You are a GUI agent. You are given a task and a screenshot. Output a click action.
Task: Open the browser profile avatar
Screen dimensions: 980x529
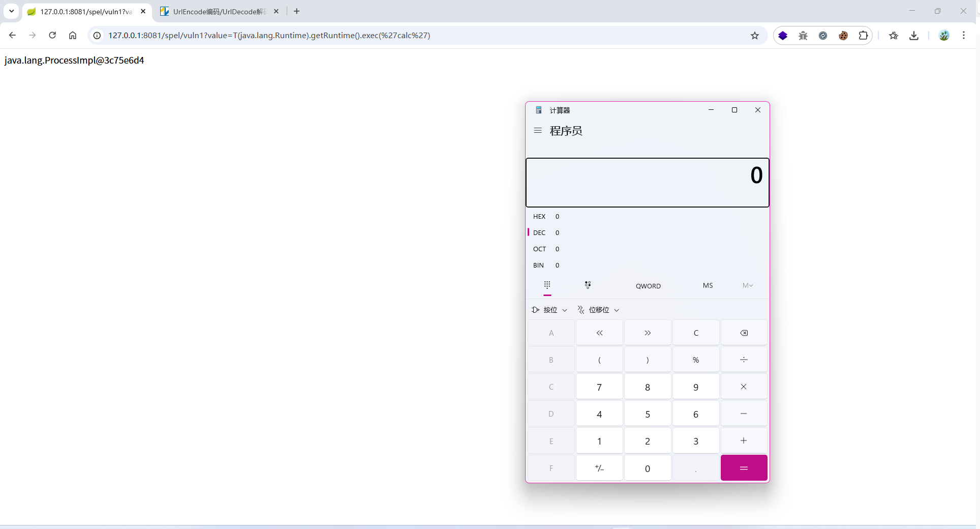coord(944,35)
